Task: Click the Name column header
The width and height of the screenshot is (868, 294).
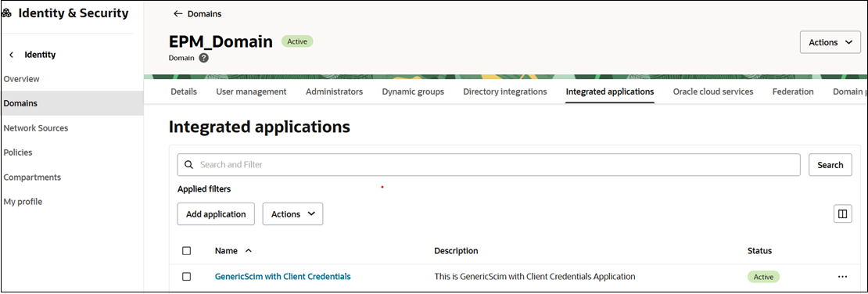Action: 226,251
